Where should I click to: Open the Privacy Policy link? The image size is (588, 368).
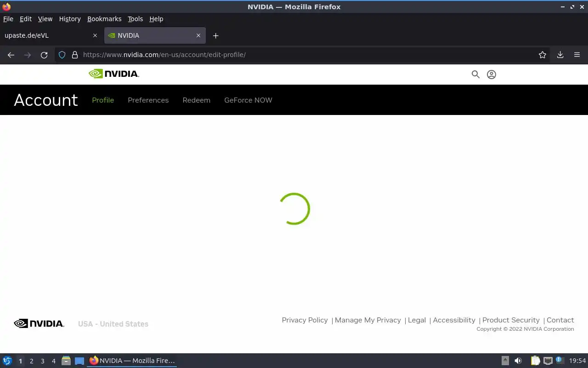(305, 320)
